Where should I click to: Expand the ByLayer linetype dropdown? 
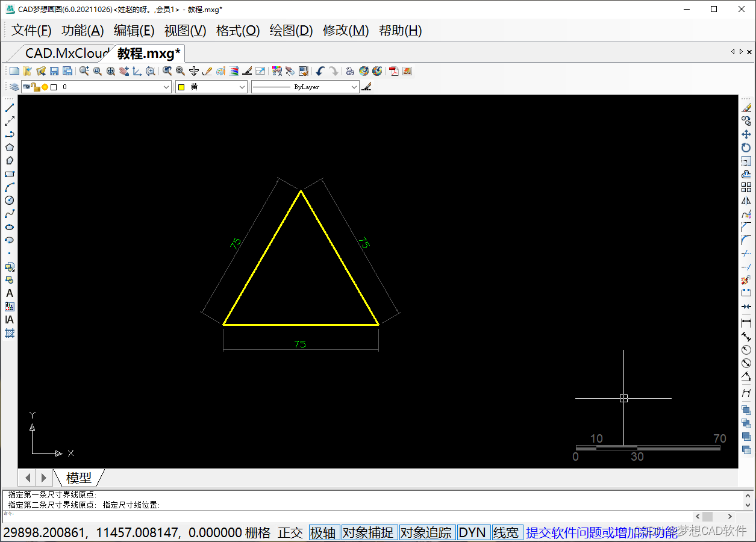click(354, 87)
